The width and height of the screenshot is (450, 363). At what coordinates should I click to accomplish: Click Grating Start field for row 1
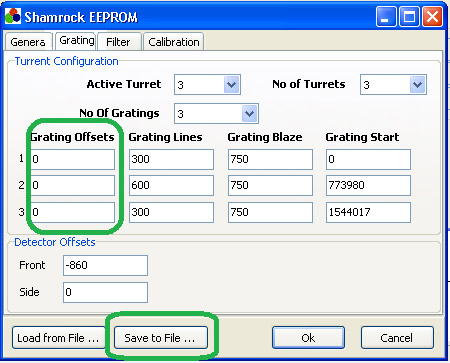pyautogui.click(x=368, y=159)
